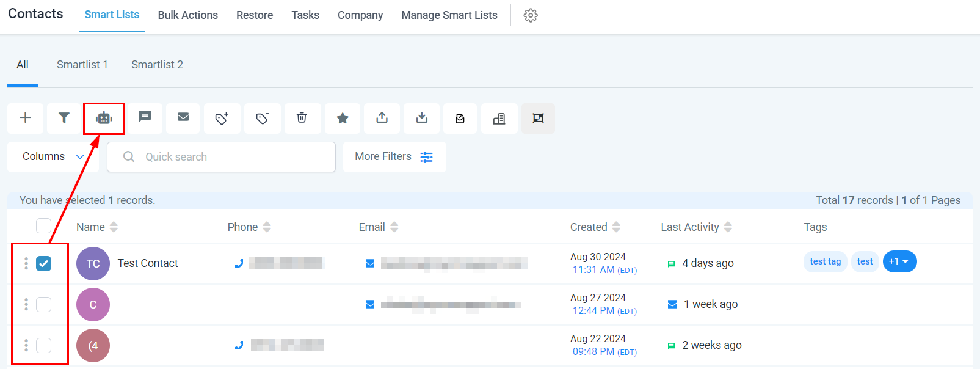Click the plus icon to add contact
This screenshot has width=980, height=369.
pyautogui.click(x=26, y=118)
